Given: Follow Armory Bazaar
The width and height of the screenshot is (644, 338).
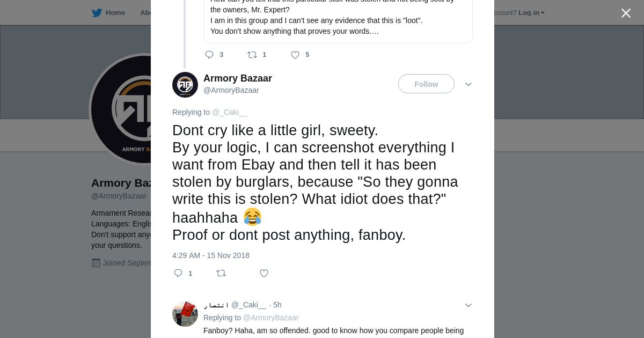Looking at the screenshot, I should [x=426, y=84].
